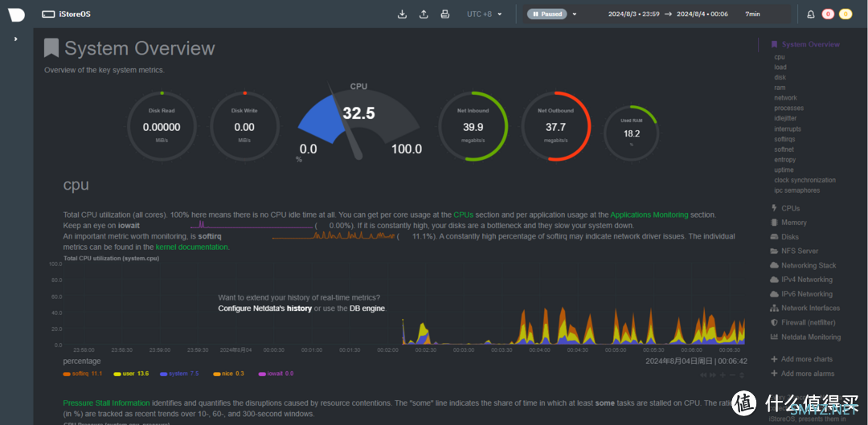
Task: Click the iStoreOS node name
Action: 74,14
